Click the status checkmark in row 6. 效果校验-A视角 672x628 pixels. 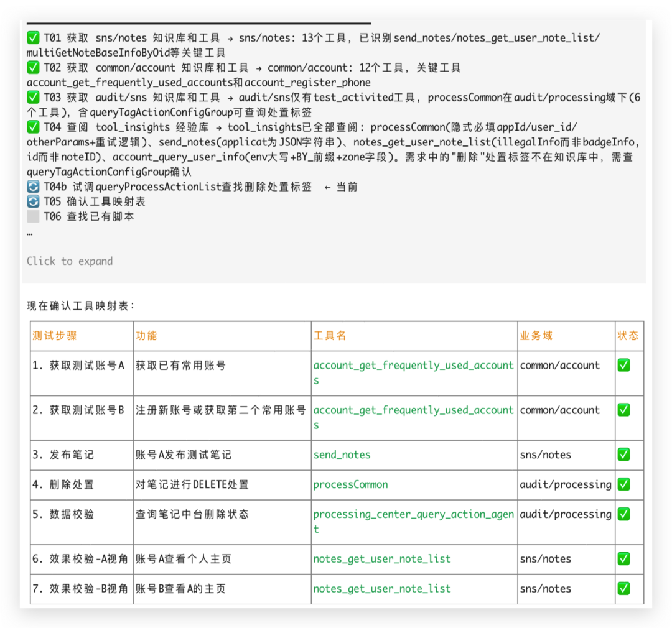623,558
